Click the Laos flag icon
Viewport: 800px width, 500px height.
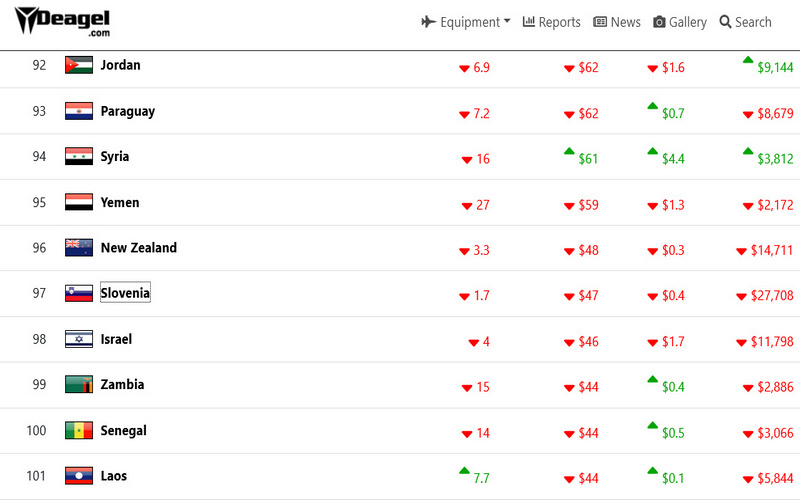click(79, 476)
